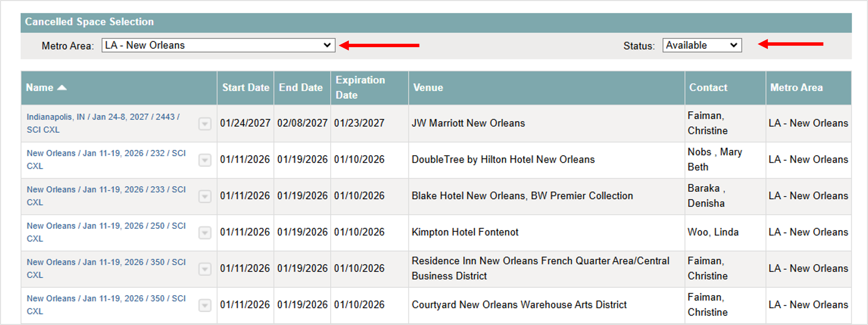868x325 pixels.
Task: Click the Kimpton Hotel Fontenot venue cell
Action: 465,232
